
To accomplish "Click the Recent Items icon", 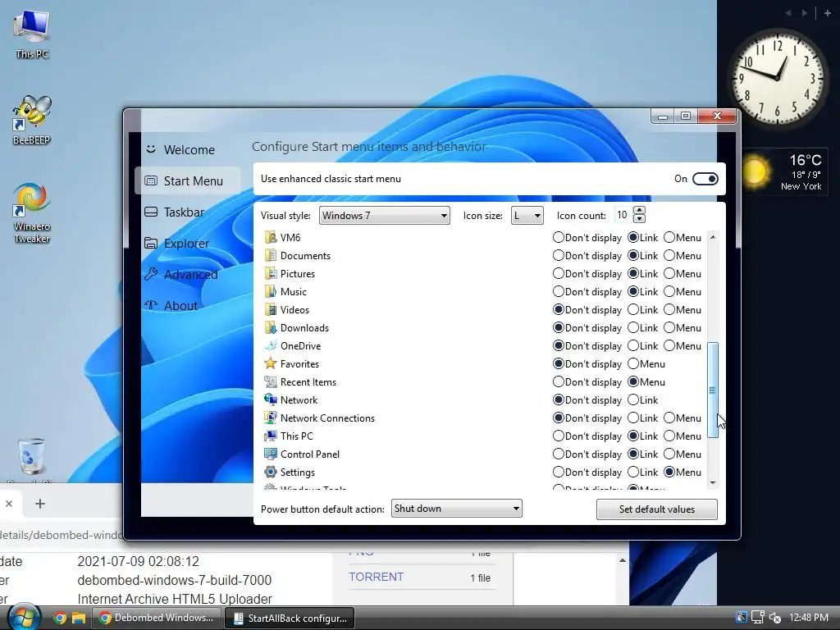I will [x=271, y=382].
